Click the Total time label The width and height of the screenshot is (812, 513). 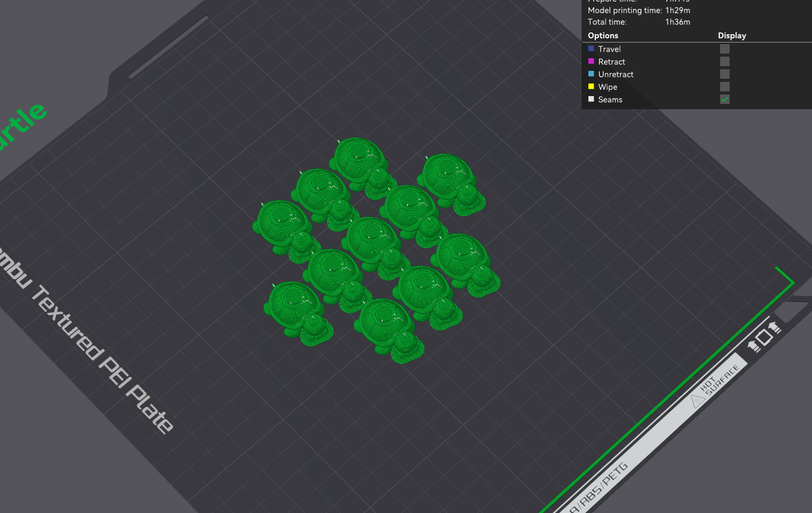607,22
